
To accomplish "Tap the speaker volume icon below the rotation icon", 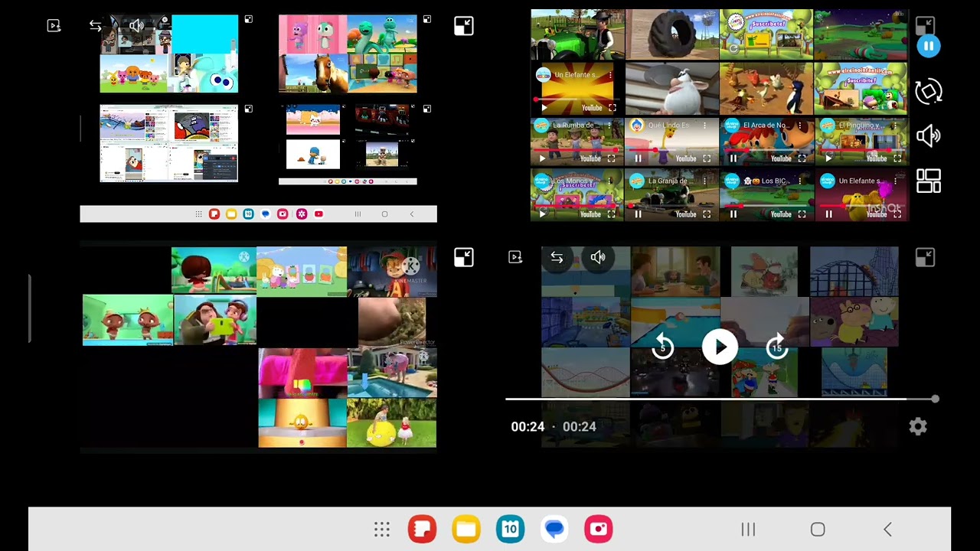I will point(928,136).
